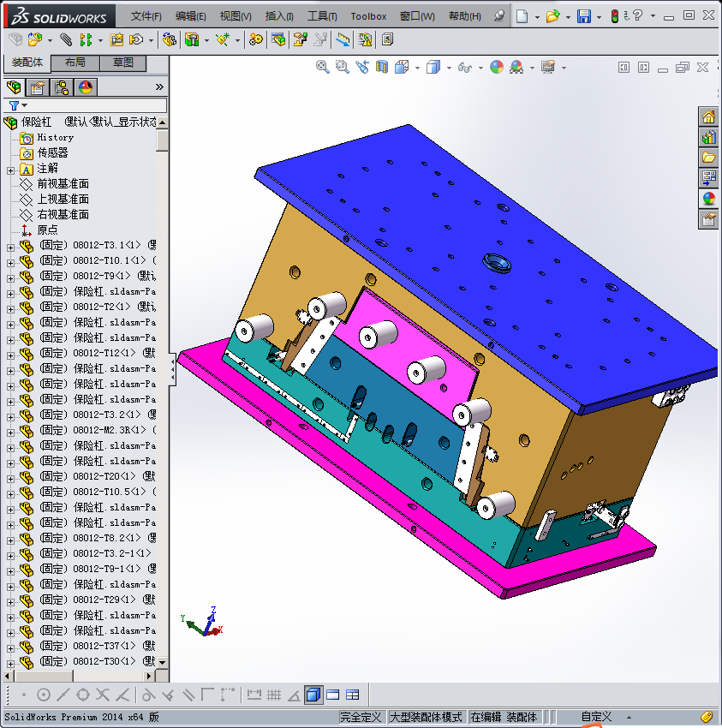Click the Move Component icon
The width and height of the screenshot is (722, 728).
[136, 39]
